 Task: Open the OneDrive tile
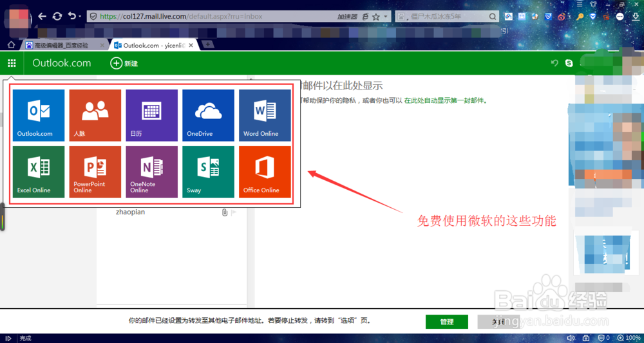coord(208,115)
